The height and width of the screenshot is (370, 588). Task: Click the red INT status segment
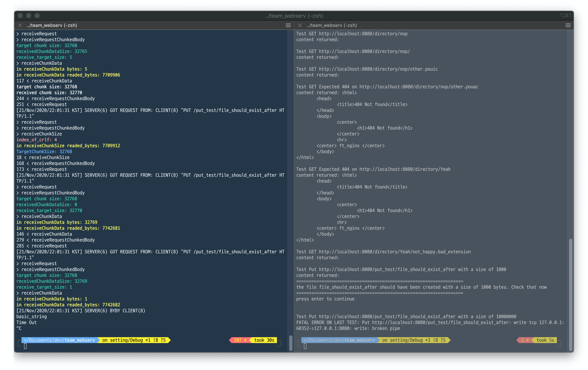click(x=239, y=340)
